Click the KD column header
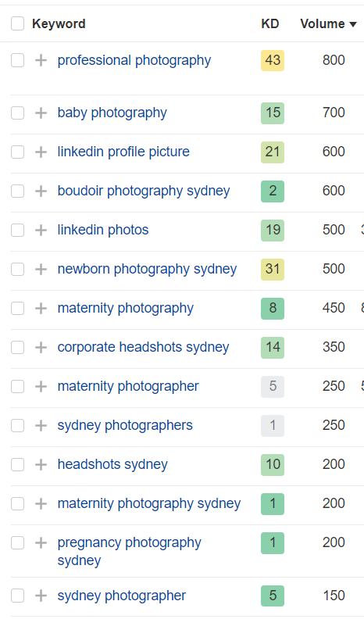This screenshot has height=619, width=364. (x=270, y=23)
